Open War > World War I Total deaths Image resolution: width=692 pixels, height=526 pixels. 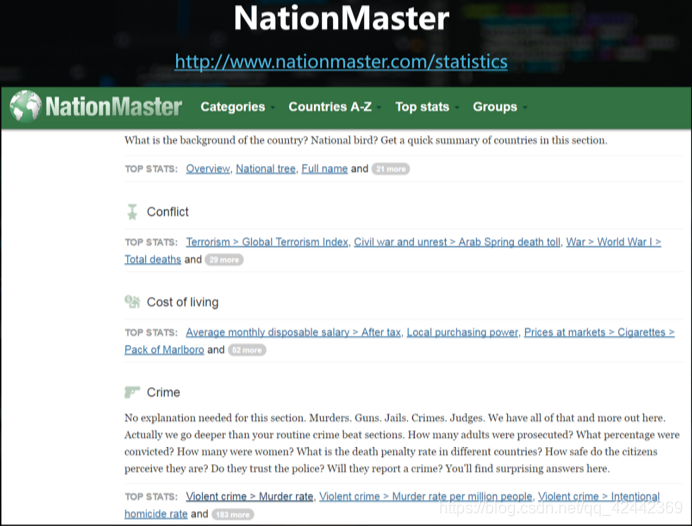613,242
